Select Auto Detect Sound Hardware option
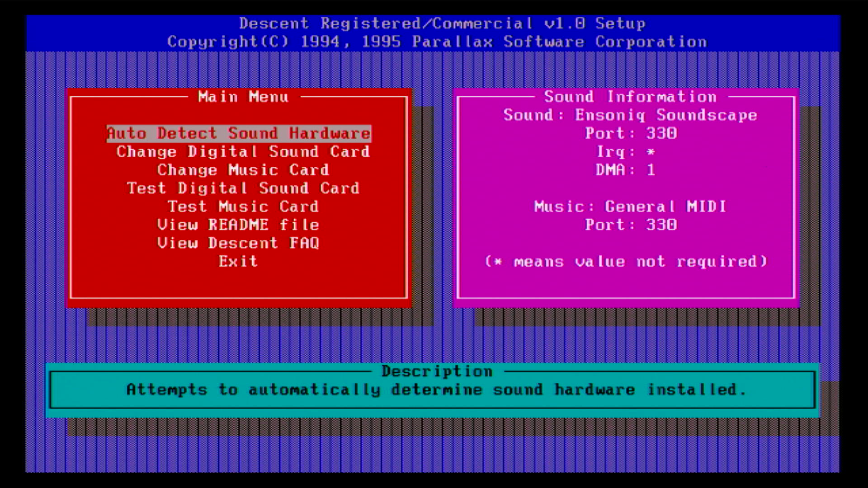 (x=239, y=134)
